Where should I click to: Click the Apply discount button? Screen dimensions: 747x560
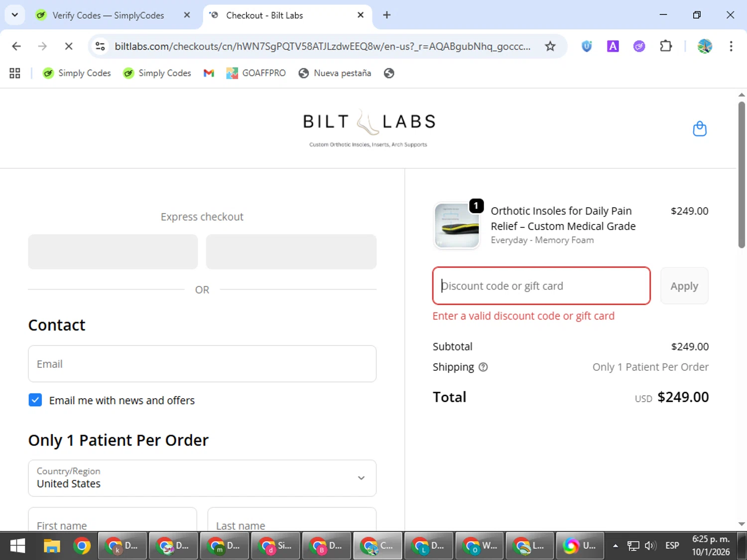click(684, 286)
